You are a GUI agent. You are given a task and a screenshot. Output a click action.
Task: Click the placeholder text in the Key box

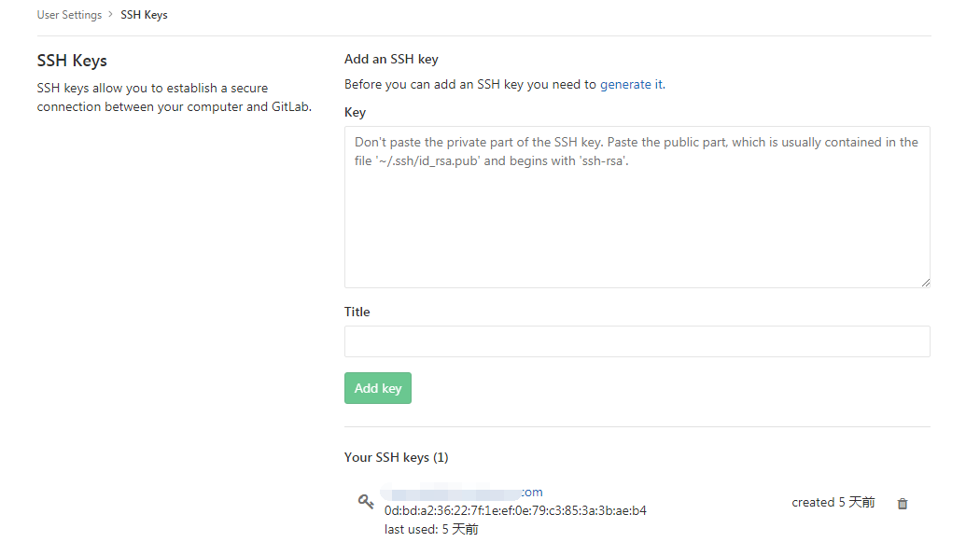(635, 151)
